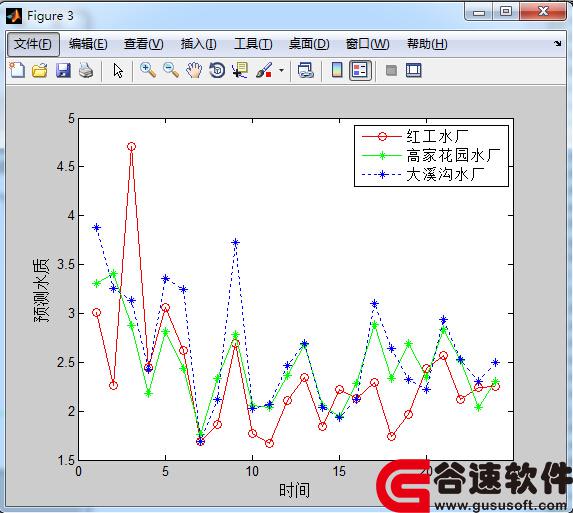Open the 插入(I) menu

pyautogui.click(x=199, y=44)
